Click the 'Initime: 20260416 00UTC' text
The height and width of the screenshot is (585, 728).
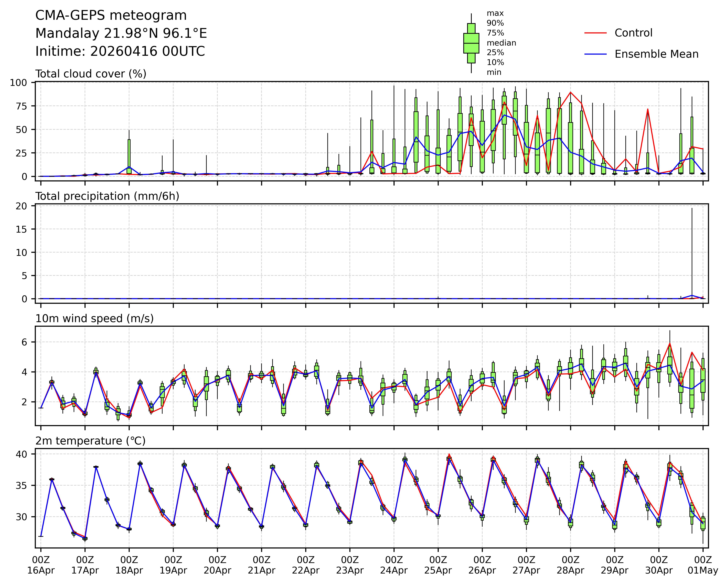(x=120, y=51)
